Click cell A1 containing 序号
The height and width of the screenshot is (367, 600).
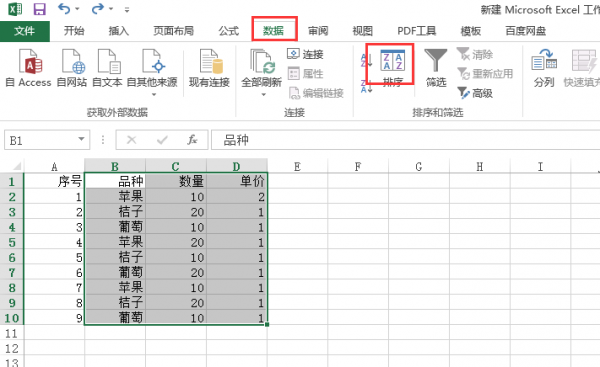tap(54, 181)
